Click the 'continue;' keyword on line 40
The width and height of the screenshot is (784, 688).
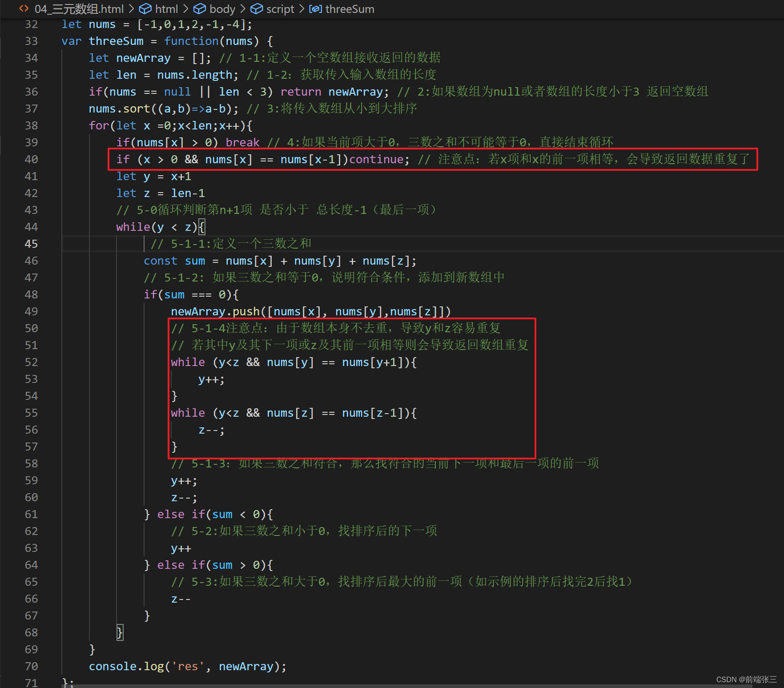379,159
